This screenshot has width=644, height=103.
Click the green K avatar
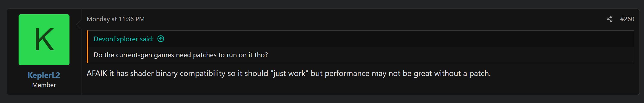coord(44,40)
